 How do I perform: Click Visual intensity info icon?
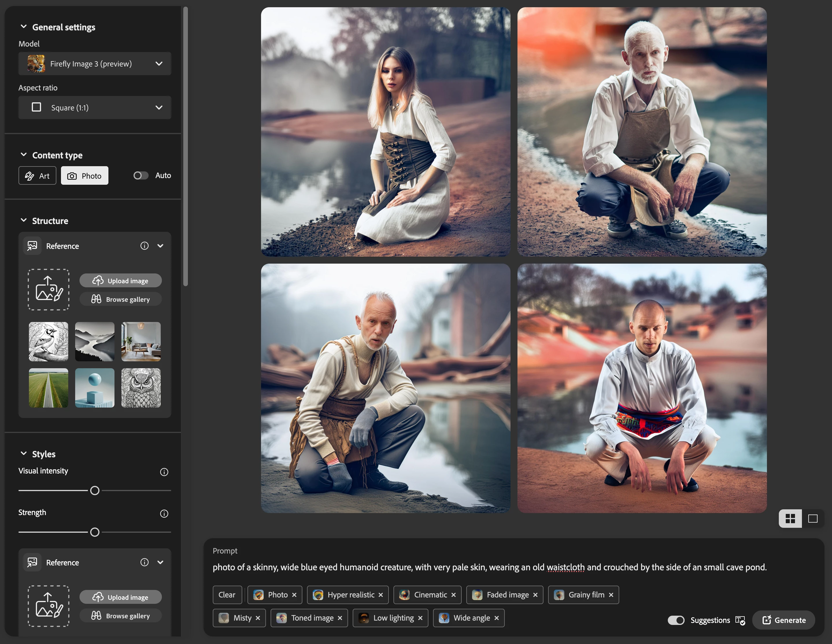click(164, 472)
